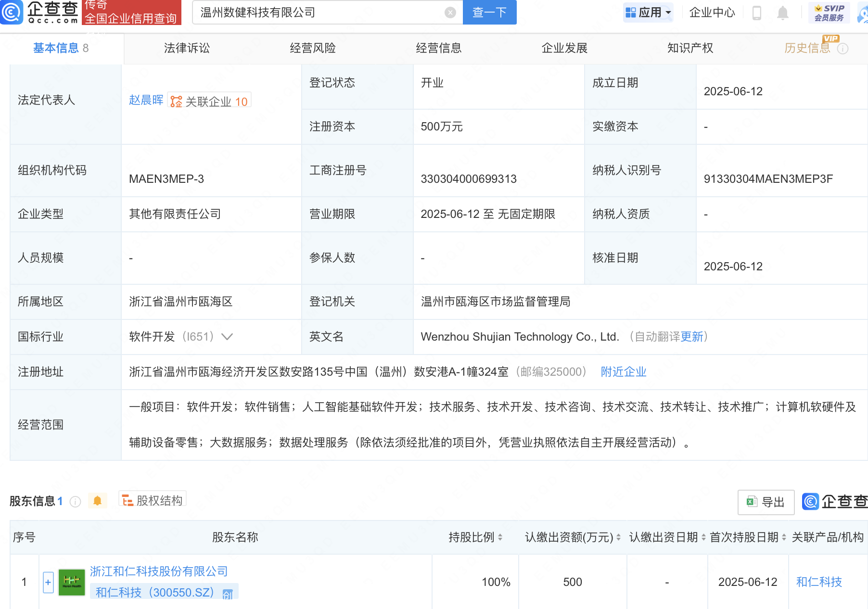This screenshot has width=868, height=609.
Task: Click the 查一下 search button
Action: tap(489, 13)
